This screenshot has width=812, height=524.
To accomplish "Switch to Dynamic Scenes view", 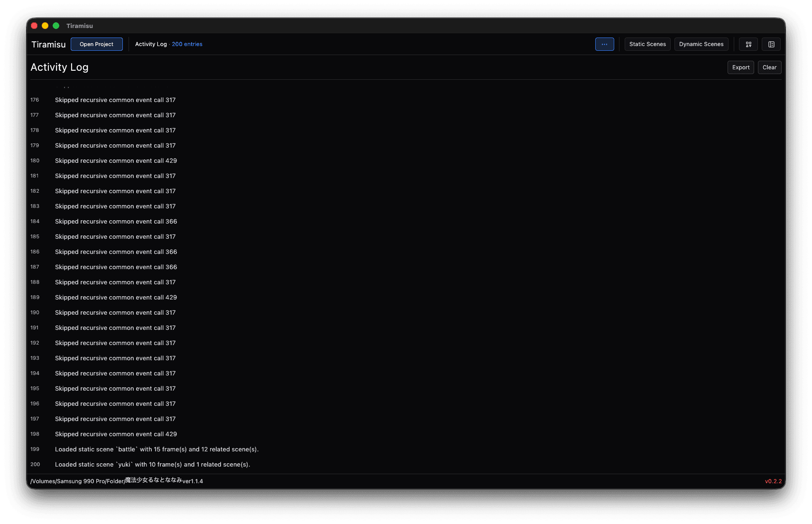I will (701, 44).
